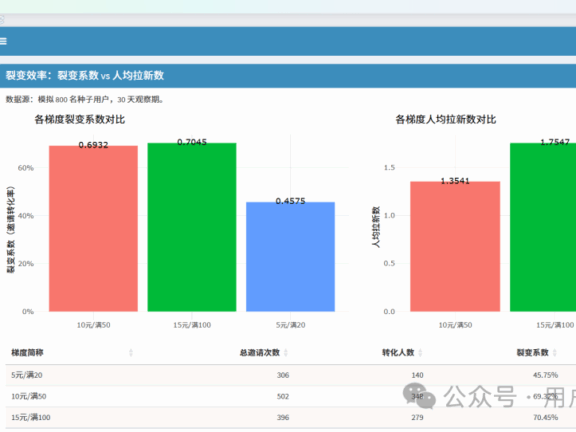Sort table by 裂变系数 column arrows
The height and width of the screenshot is (432, 576).
pyautogui.click(x=555, y=353)
